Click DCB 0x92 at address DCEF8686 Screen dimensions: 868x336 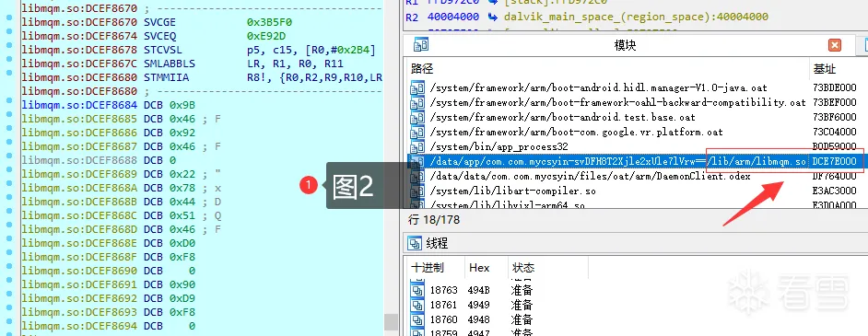coord(169,133)
